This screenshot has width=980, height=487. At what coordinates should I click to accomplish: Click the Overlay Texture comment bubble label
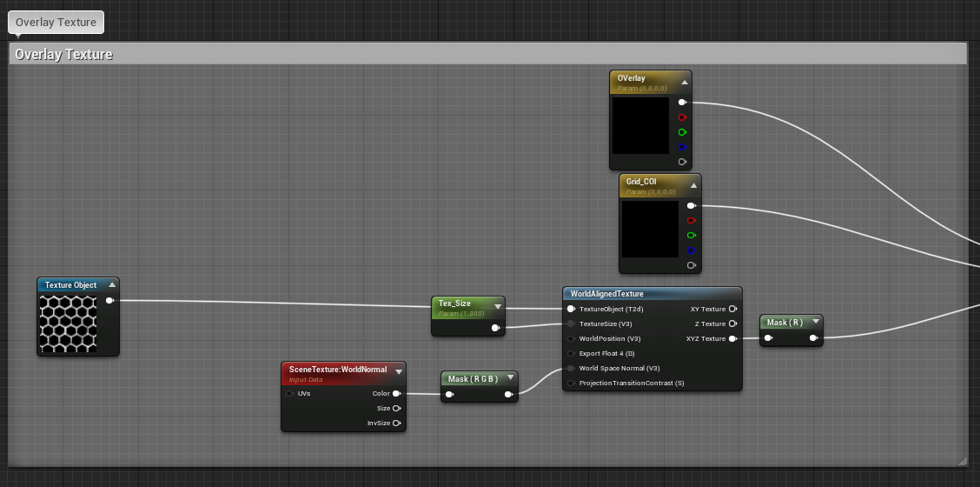pyautogui.click(x=56, y=23)
